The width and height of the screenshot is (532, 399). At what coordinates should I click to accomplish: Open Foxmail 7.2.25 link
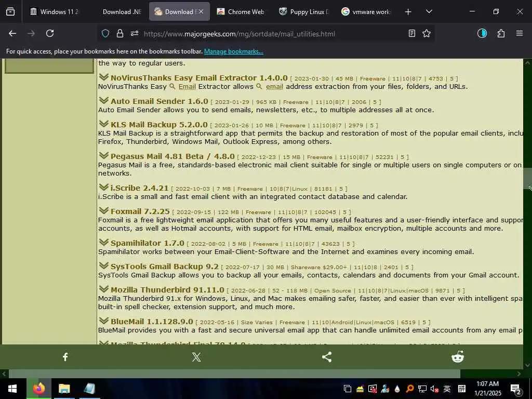click(140, 211)
